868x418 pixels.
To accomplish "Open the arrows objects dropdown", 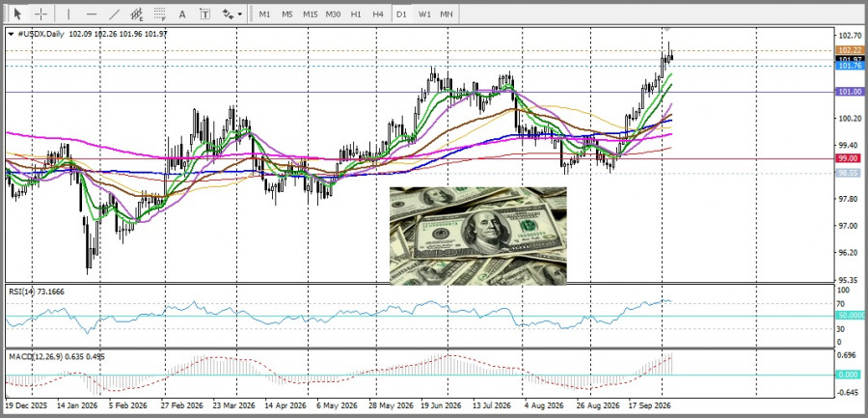I will tap(231, 14).
